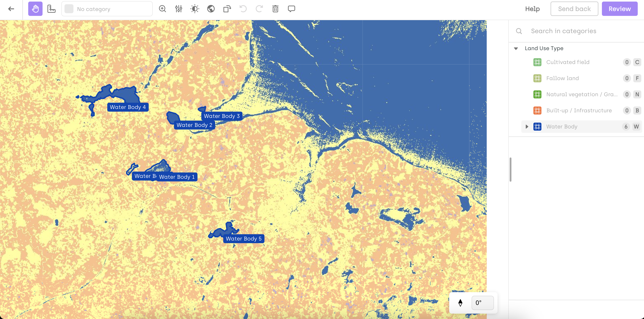Open the Help menu
The height and width of the screenshot is (319, 644).
pos(532,9)
